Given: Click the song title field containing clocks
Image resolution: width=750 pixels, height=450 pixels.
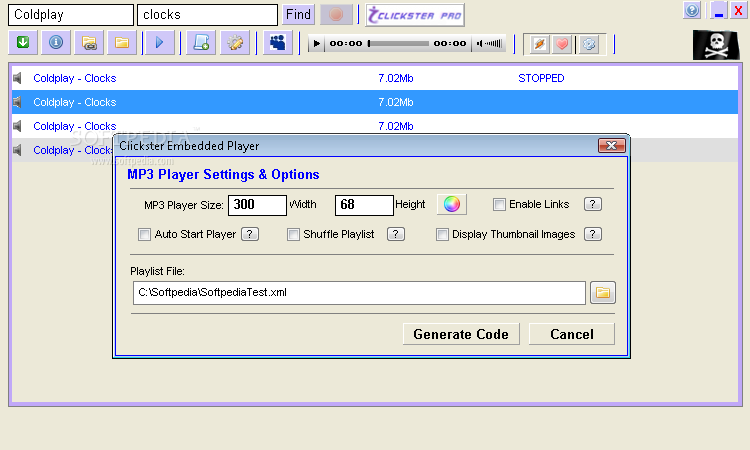Looking at the screenshot, I should point(207,15).
